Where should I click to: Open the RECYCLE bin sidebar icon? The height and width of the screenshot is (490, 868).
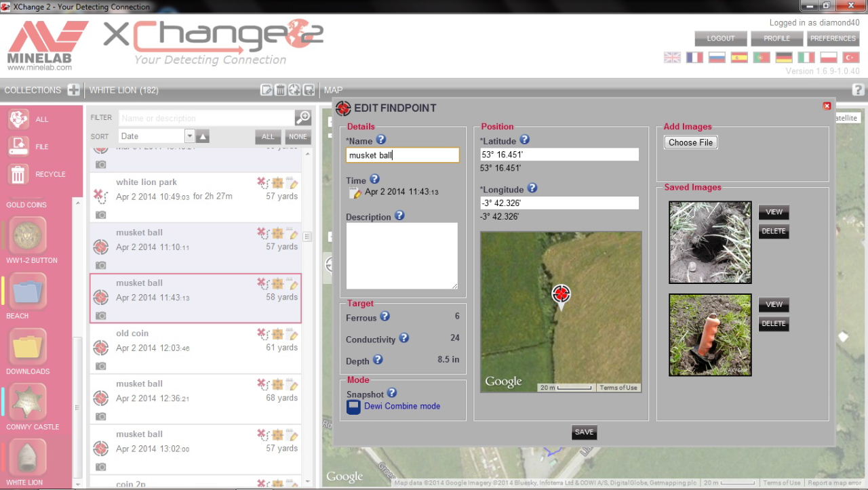click(x=18, y=174)
